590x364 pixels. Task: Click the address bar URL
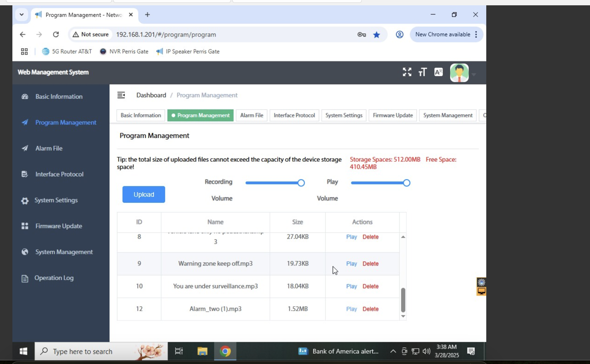click(166, 34)
